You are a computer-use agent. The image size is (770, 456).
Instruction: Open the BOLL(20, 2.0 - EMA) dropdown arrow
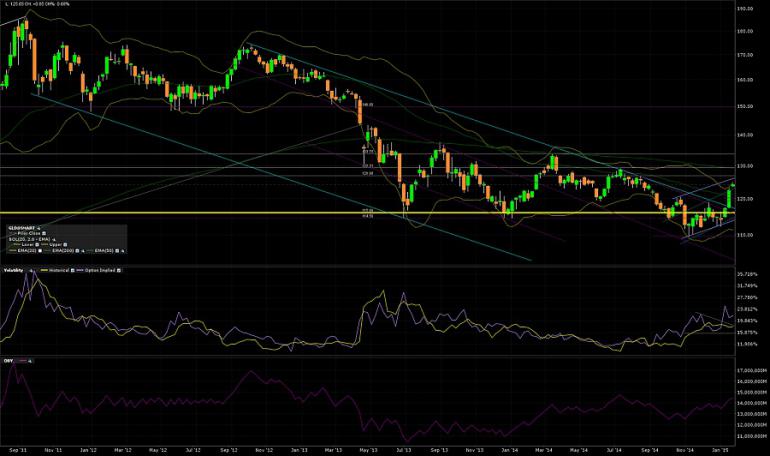54,240
